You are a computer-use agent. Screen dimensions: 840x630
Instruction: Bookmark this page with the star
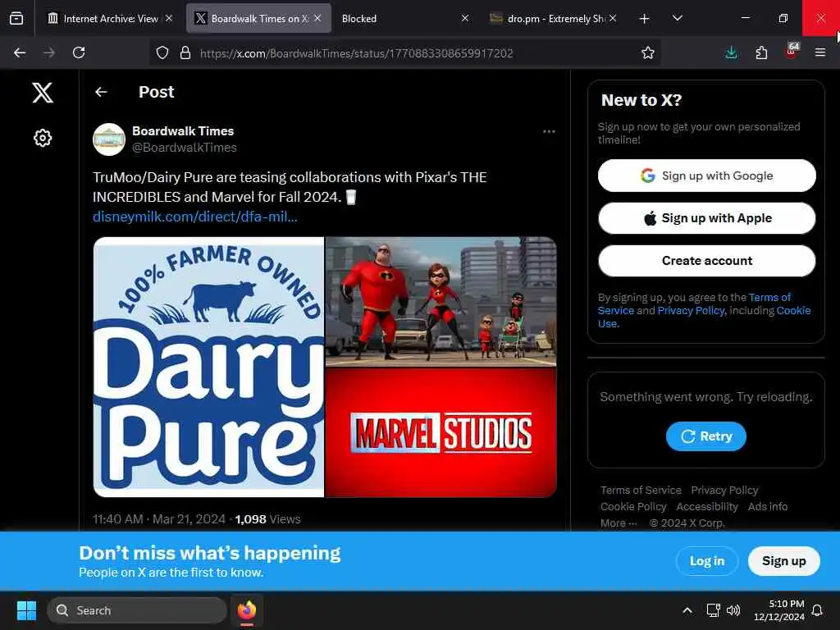(648, 52)
